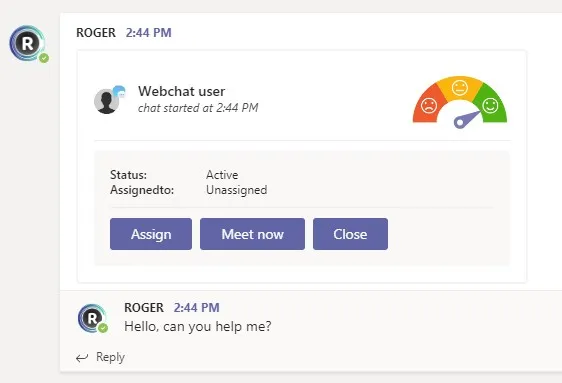The height and width of the screenshot is (383, 562).
Task: Click the green presence badge on the top avatar
Action: click(44, 58)
